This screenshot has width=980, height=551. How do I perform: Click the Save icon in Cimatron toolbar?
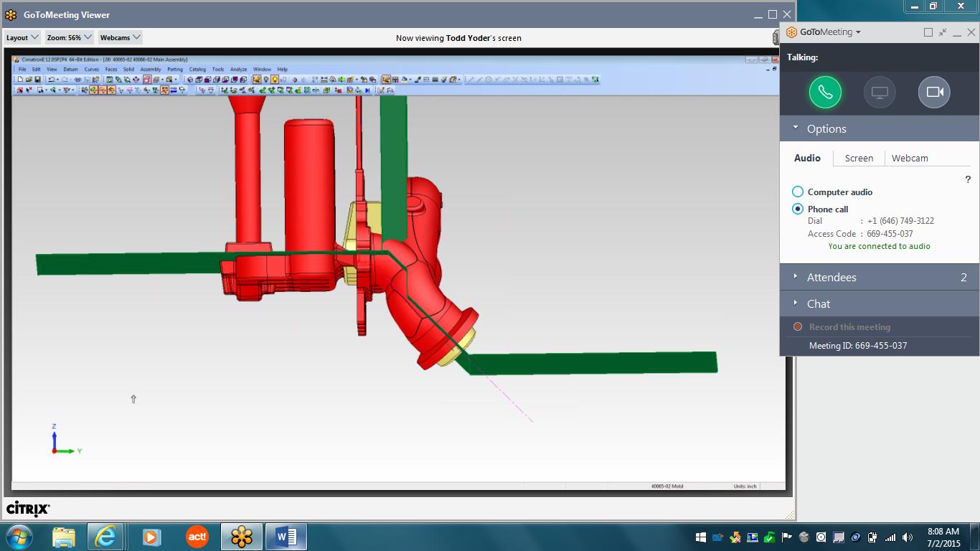37,79
